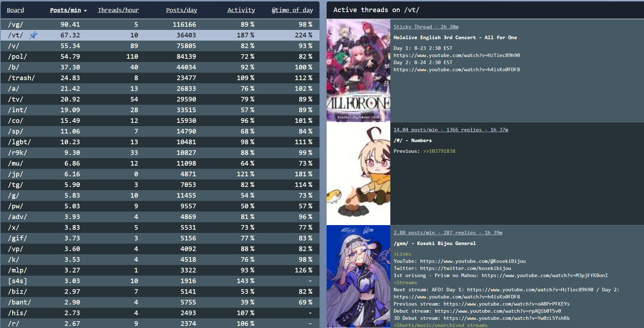Select the /trash/ board row
Screen dimensions: 644x328
tap(160, 78)
